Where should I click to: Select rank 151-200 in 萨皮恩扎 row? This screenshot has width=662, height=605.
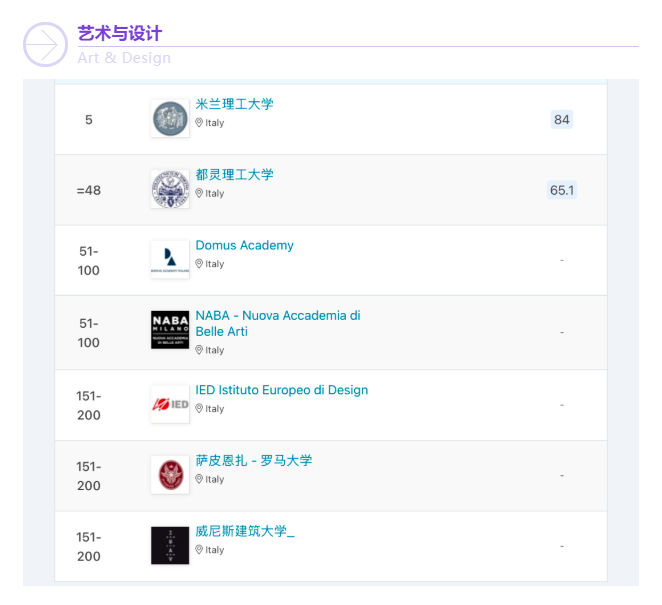point(89,476)
